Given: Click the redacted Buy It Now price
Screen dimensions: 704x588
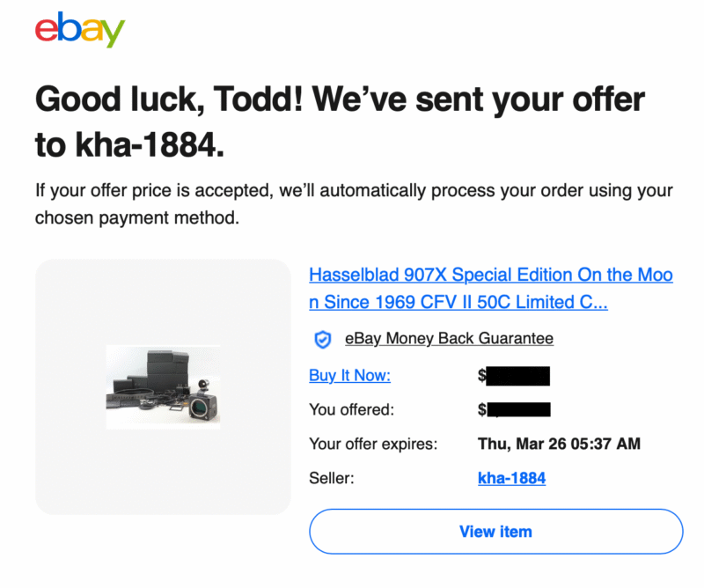Looking at the screenshot, I should (x=517, y=375).
